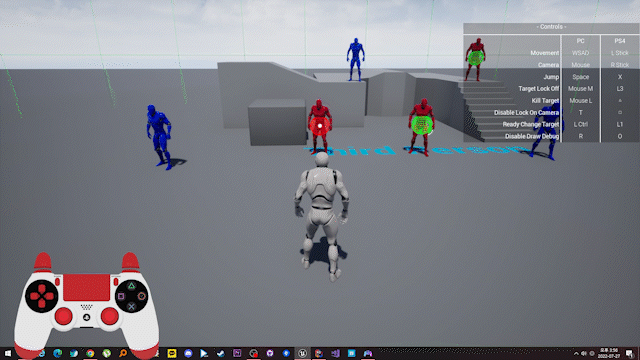Image resolution: width=640 pixels, height=360 pixels.
Task: Open the notification center icon
Action: 630,353
